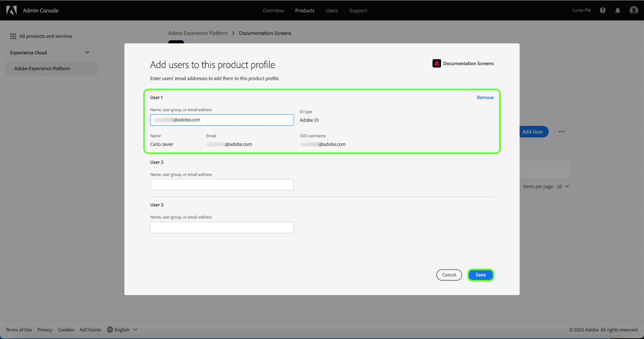Open the Items per page dropdown

pos(563,187)
